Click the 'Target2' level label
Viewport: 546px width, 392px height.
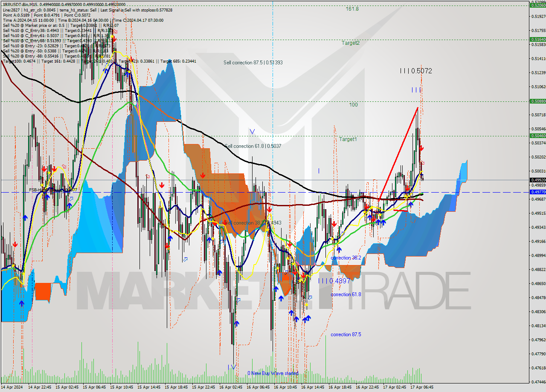tap(350, 43)
